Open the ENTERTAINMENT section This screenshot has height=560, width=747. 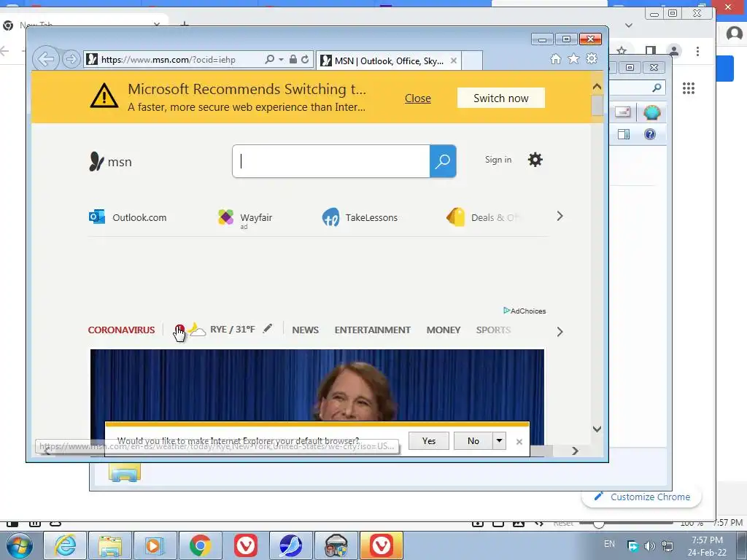[x=373, y=330]
